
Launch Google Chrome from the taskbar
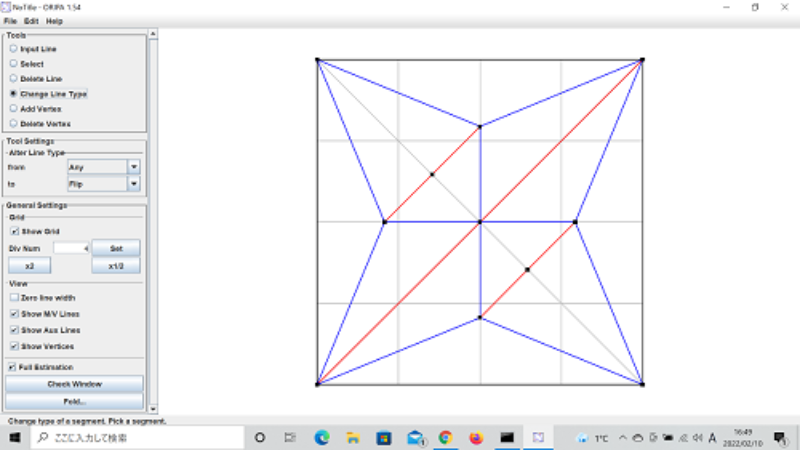pyautogui.click(x=445, y=438)
